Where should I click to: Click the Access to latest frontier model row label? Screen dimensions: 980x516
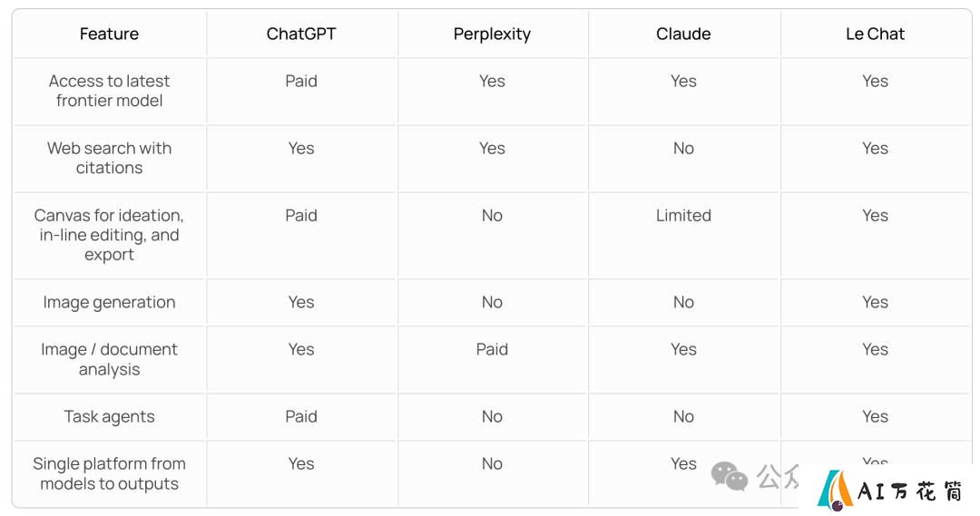pyautogui.click(x=110, y=91)
